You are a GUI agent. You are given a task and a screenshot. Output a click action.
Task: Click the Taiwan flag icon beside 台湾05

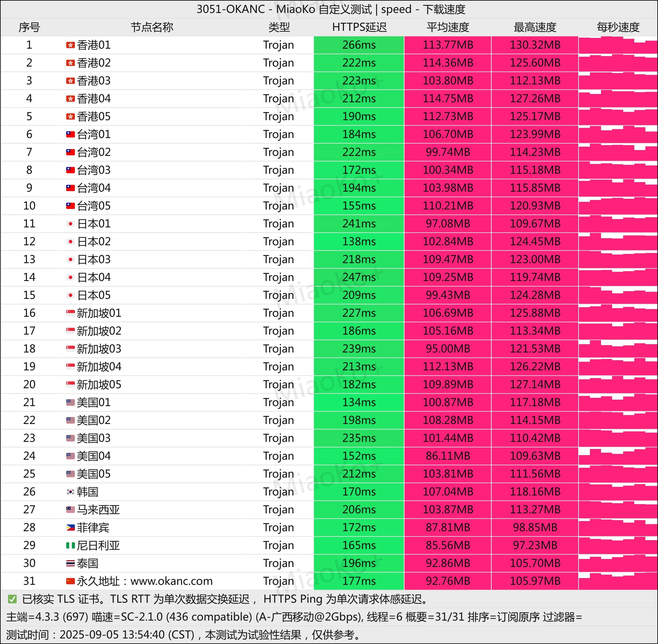70,206
